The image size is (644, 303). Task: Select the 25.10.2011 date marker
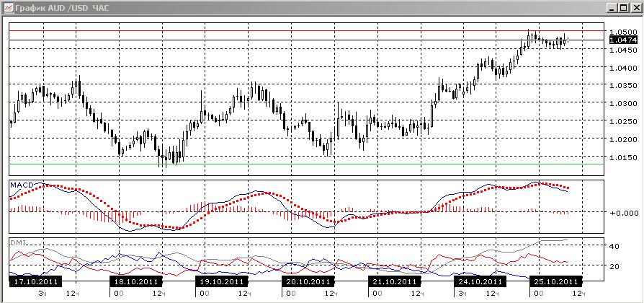click(x=555, y=282)
